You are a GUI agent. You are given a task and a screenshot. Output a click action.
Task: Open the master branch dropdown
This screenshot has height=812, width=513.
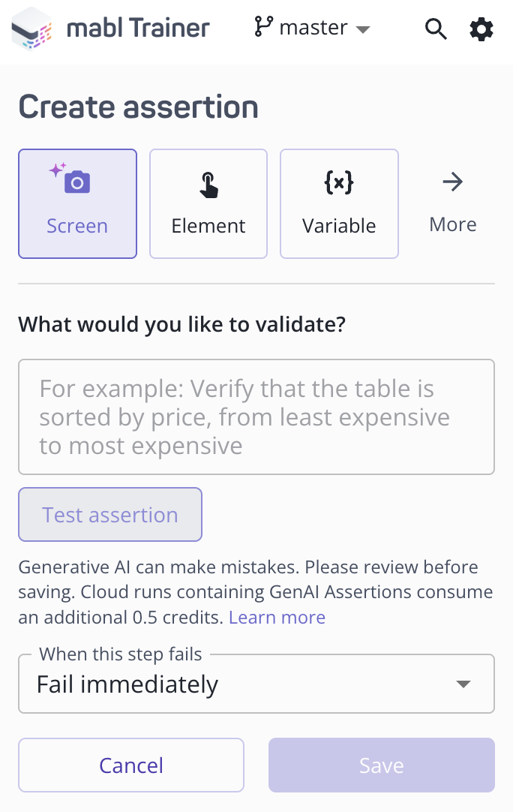point(313,29)
